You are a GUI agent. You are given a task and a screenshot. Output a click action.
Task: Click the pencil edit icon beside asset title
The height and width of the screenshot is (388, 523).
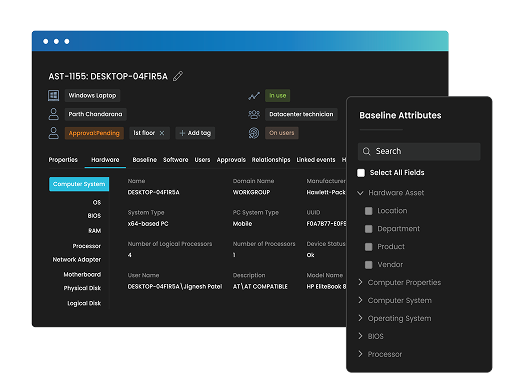pos(178,76)
